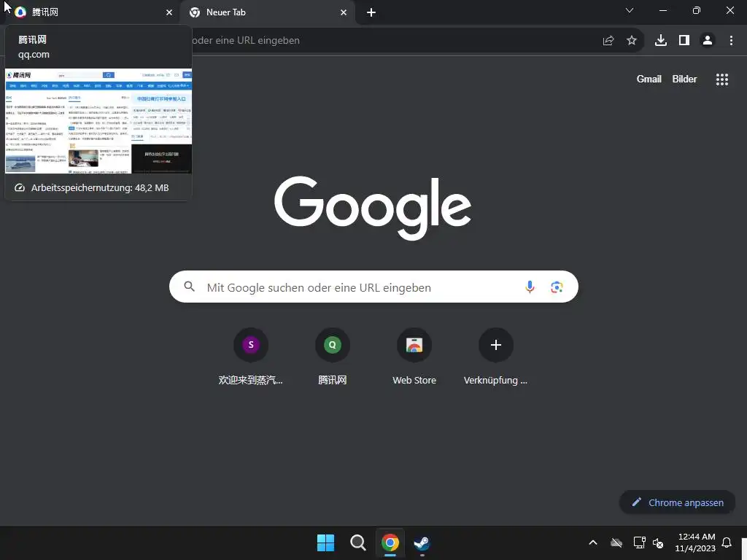747x560 pixels.
Task: Click the qq.com page preview thumbnail
Action: point(98,121)
